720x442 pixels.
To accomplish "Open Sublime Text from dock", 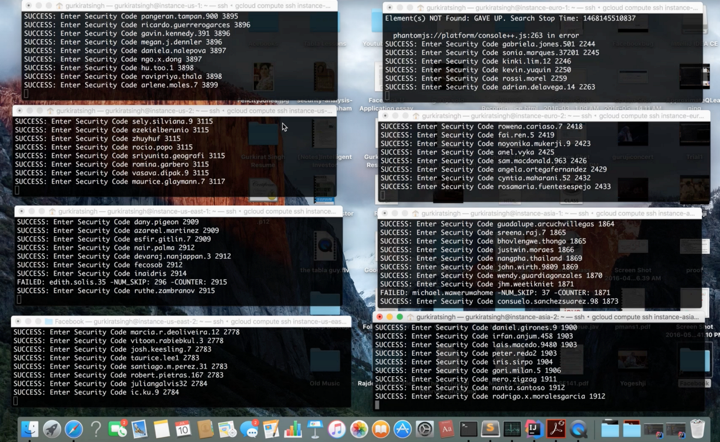I will click(x=490, y=429).
